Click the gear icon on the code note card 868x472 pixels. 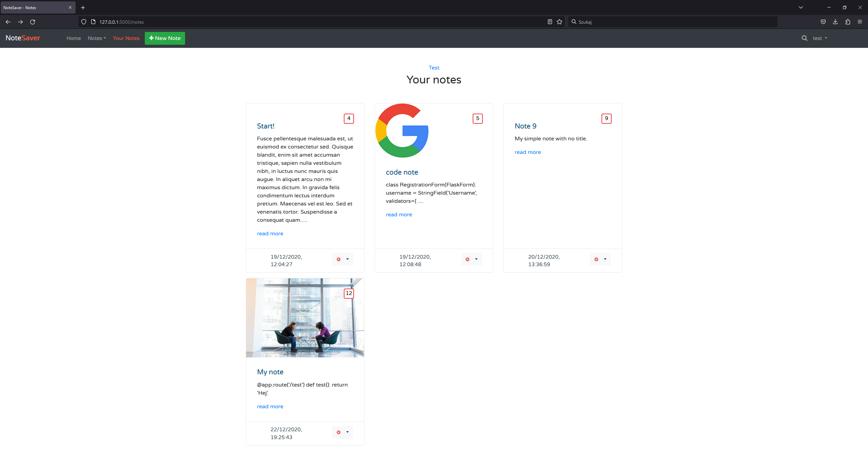pyautogui.click(x=467, y=259)
